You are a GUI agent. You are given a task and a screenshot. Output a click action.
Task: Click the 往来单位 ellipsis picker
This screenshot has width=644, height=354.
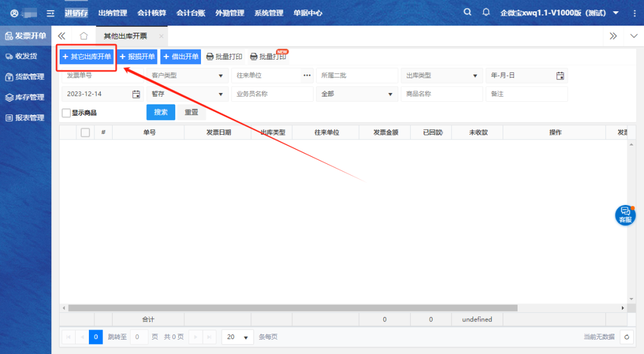307,76
